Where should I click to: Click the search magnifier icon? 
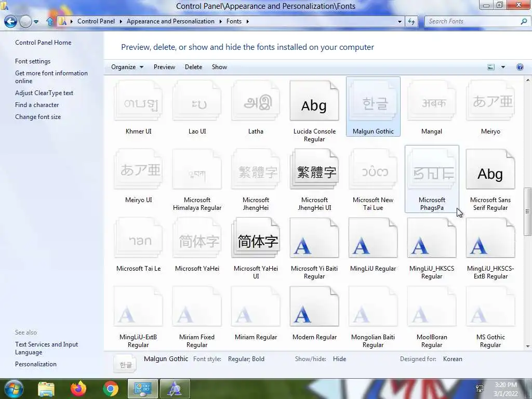tap(524, 21)
